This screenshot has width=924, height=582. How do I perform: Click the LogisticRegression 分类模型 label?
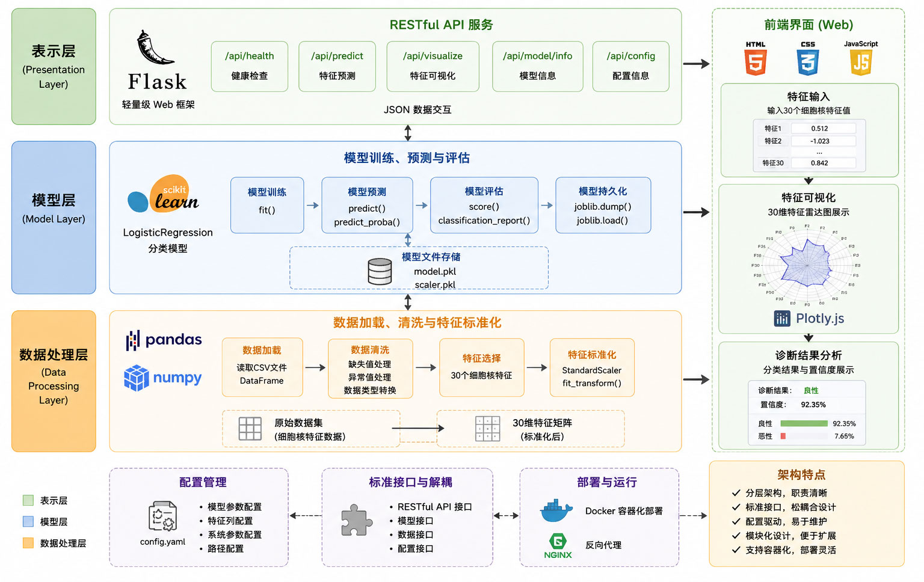pos(168,240)
